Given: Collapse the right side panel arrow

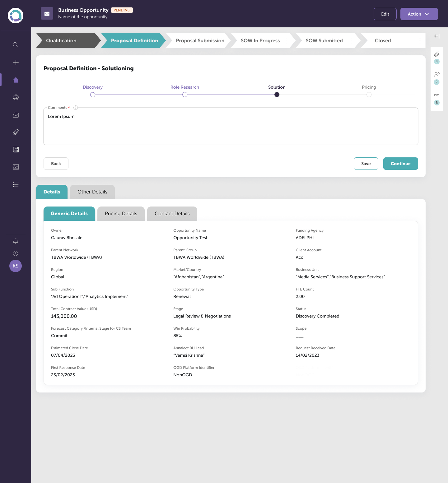Looking at the screenshot, I should tap(436, 36).
